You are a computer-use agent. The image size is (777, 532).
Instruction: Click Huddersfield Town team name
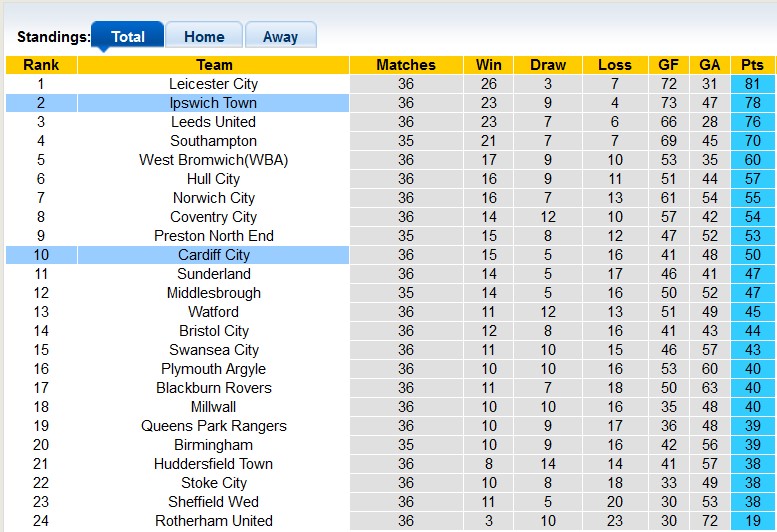coord(213,464)
